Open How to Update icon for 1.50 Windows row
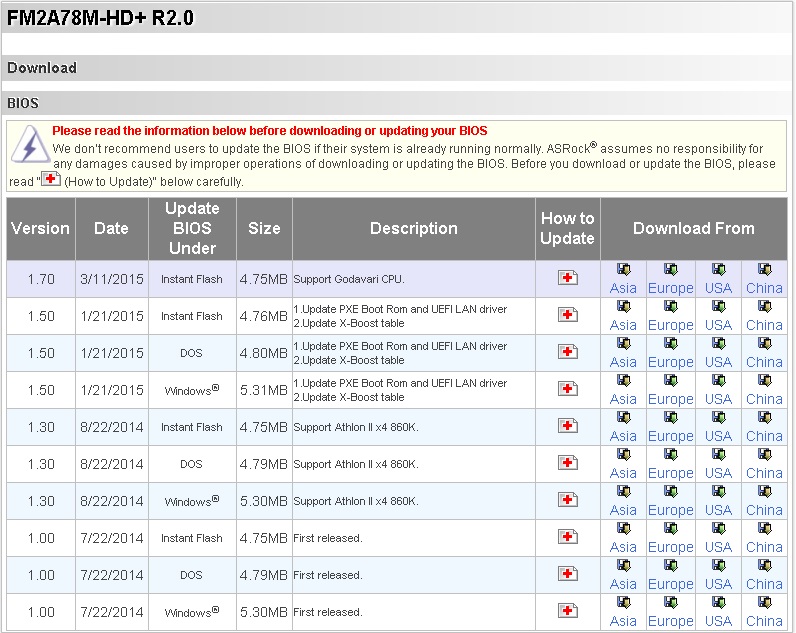Viewport: 796px width, 633px height. click(568, 389)
